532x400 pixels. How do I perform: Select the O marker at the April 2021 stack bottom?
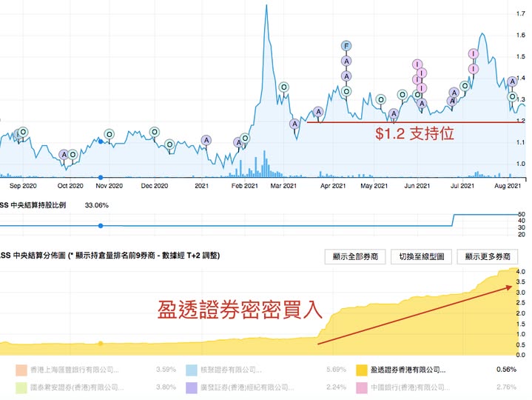[346, 91]
